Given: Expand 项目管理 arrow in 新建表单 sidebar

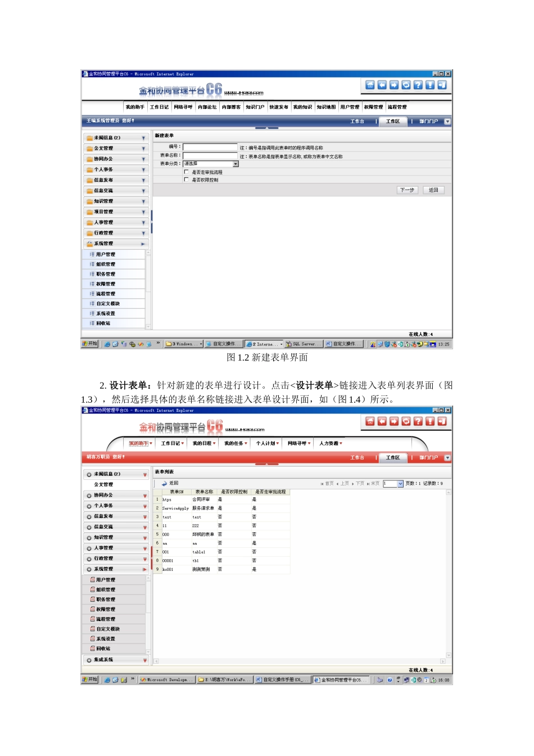Looking at the screenshot, I should pos(143,212).
